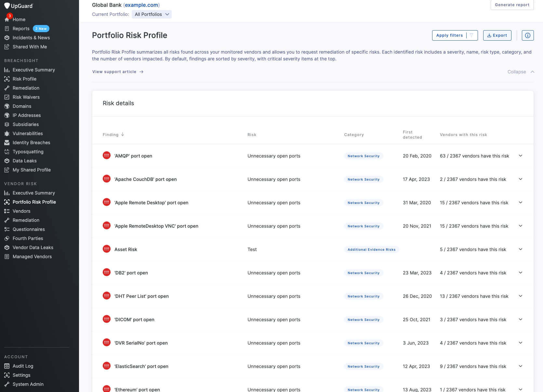Screen dimensions: 543x392
Task: Expand the 'DB2' port open row
Action: click(x=521, y=273)
